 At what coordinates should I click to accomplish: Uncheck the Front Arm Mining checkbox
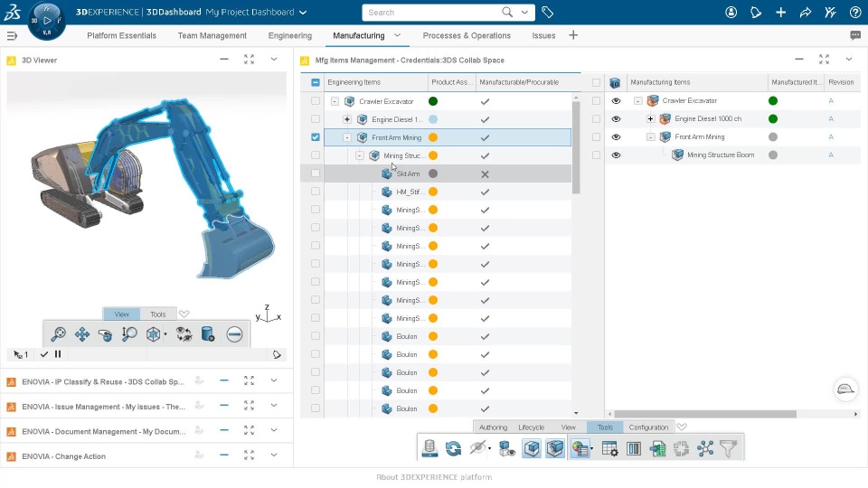tap(316, 137)
